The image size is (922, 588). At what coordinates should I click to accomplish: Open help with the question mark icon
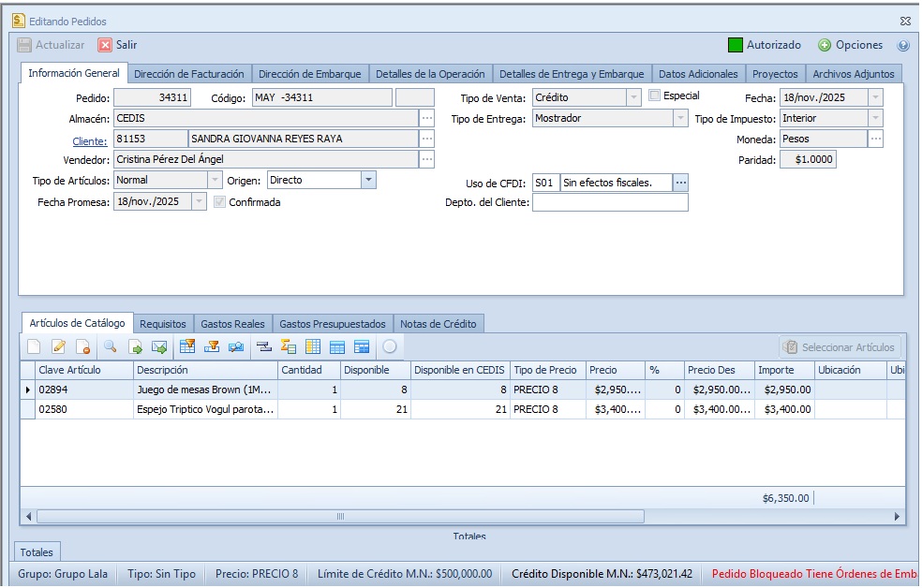903,45
